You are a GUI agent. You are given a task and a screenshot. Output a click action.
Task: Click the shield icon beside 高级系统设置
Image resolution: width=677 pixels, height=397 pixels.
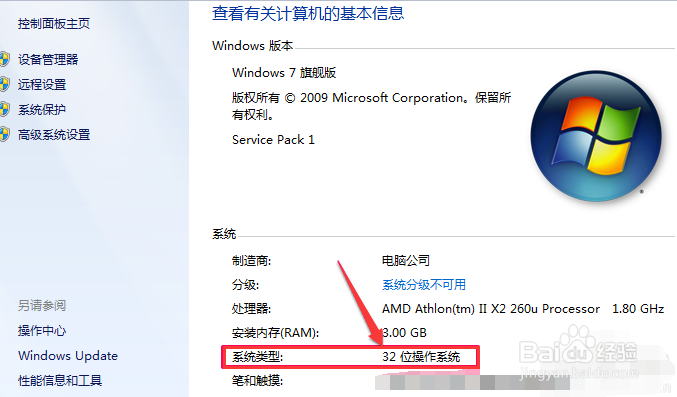pos(4,134)
